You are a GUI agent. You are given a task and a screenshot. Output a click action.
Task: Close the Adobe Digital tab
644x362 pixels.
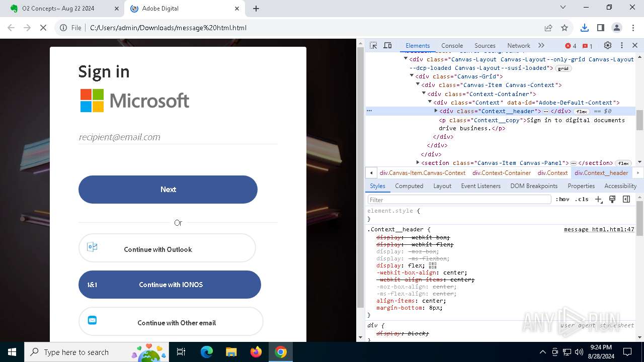(x=237, y=9)
